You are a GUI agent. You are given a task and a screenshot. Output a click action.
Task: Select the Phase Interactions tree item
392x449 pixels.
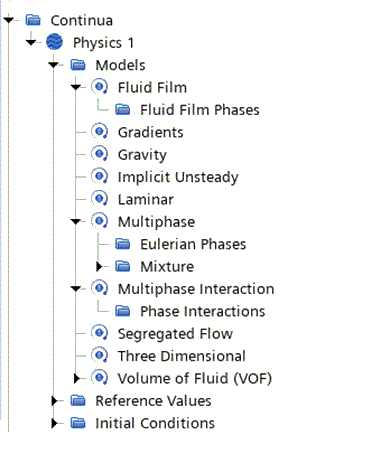202,311
